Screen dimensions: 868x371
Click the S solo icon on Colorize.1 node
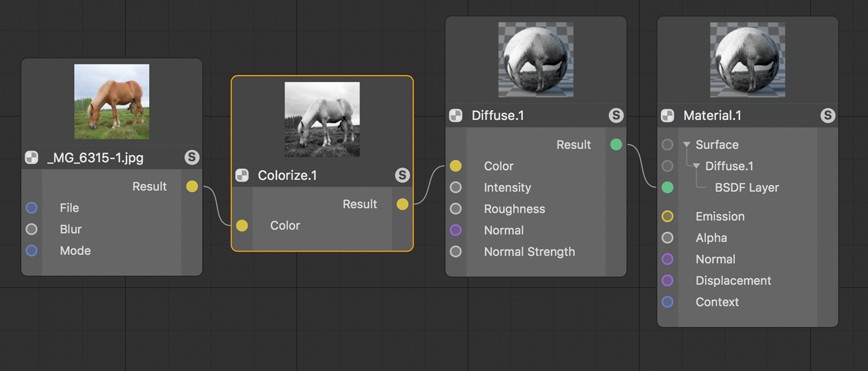point(402,176)
